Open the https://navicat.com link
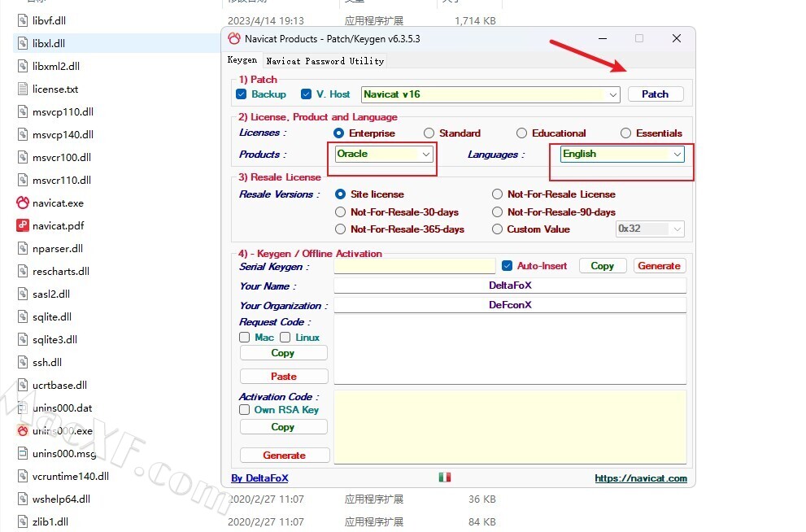The height and width of the screenshot is (532, 806). coord(641,478)
